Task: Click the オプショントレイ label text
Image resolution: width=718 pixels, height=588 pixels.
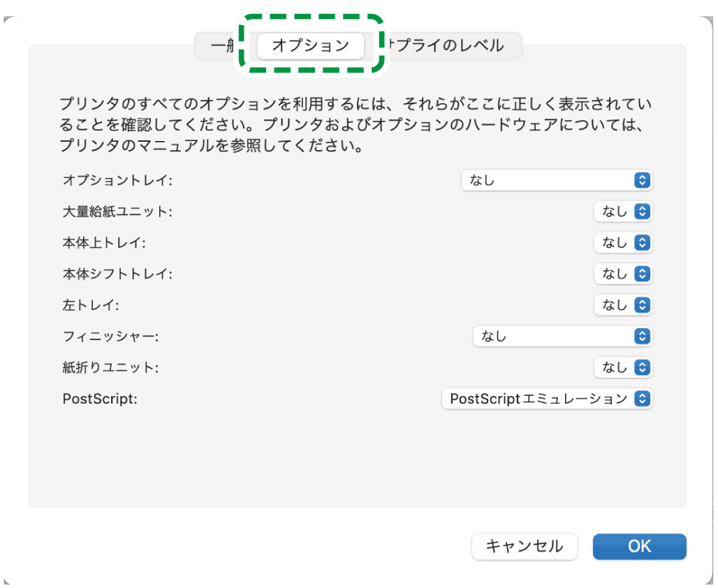Action: click(117, 180)
